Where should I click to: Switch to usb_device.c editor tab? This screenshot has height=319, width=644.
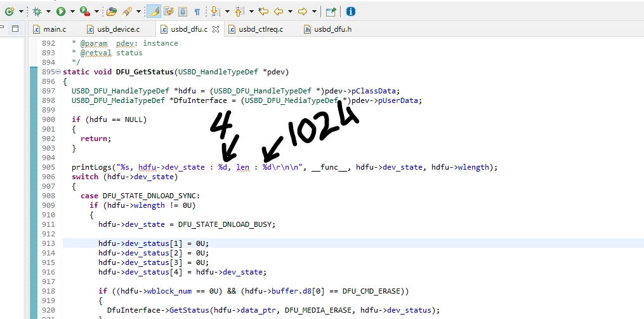point(114,29)
